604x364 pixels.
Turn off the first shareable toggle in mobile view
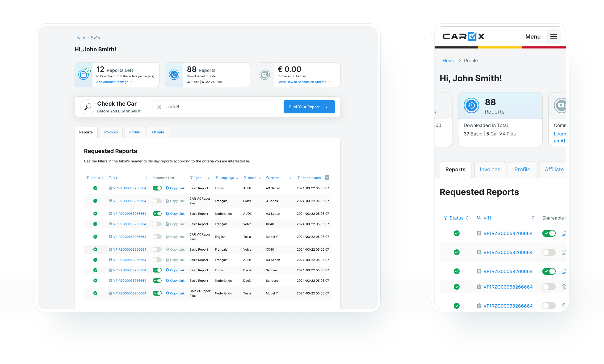click(x=549, y=233)
